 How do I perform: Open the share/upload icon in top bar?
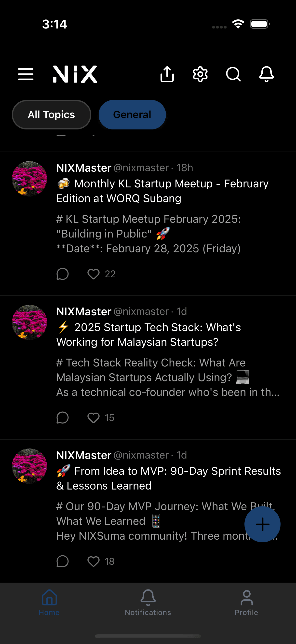(167, 74)
